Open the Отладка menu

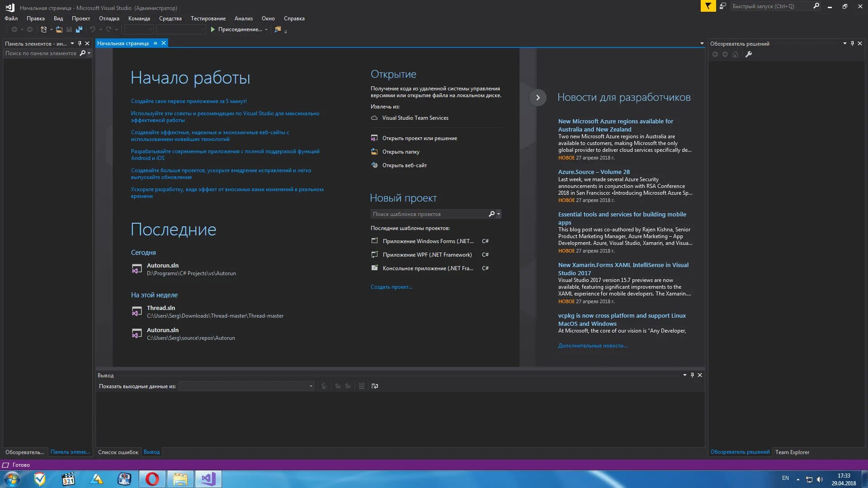tap(109, 19)
